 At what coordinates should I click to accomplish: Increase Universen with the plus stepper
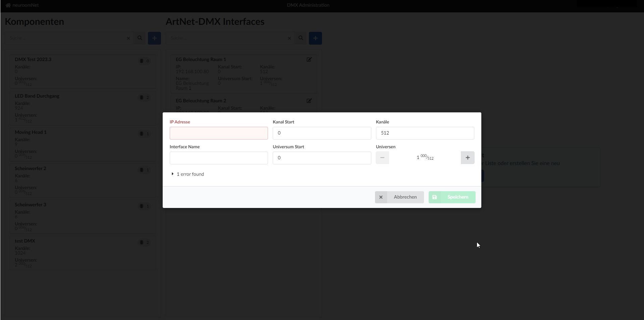(468, 158)
